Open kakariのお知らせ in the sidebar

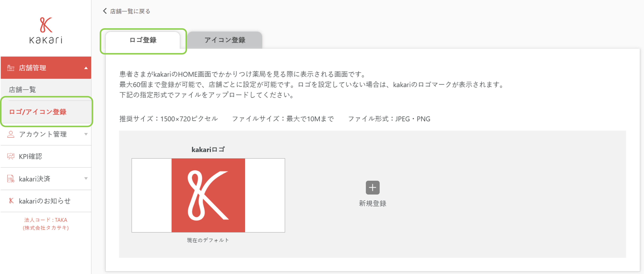(46, 201)
